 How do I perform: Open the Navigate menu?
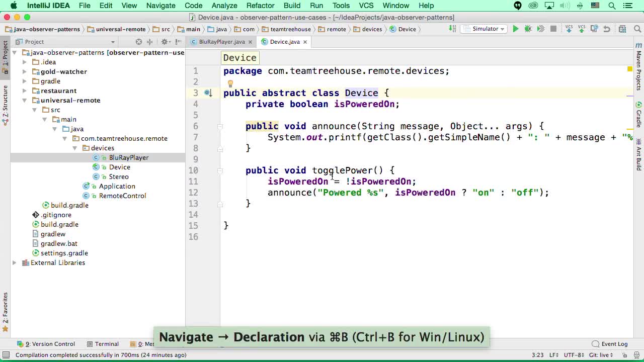click(160, 6)
